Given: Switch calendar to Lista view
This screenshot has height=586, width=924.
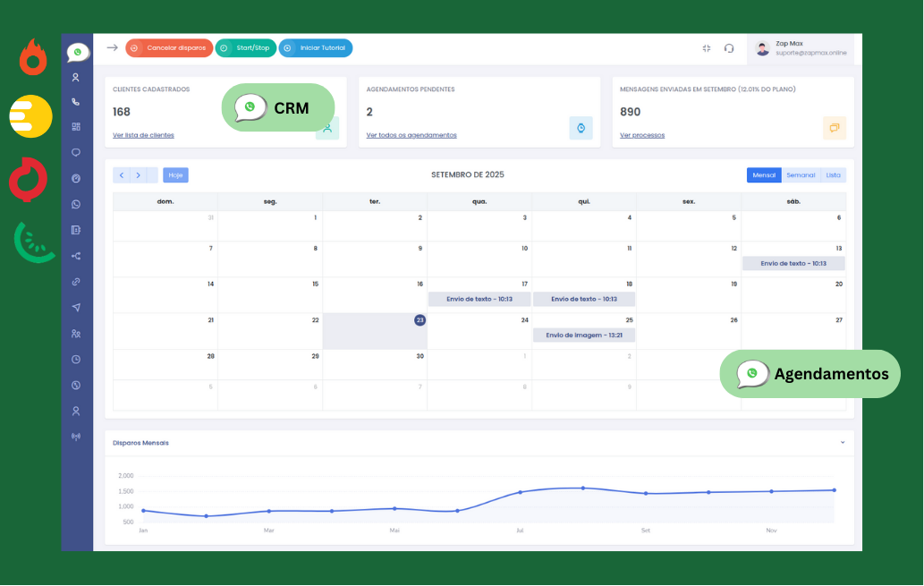Looking at the screenshot, I should point(833,175).
